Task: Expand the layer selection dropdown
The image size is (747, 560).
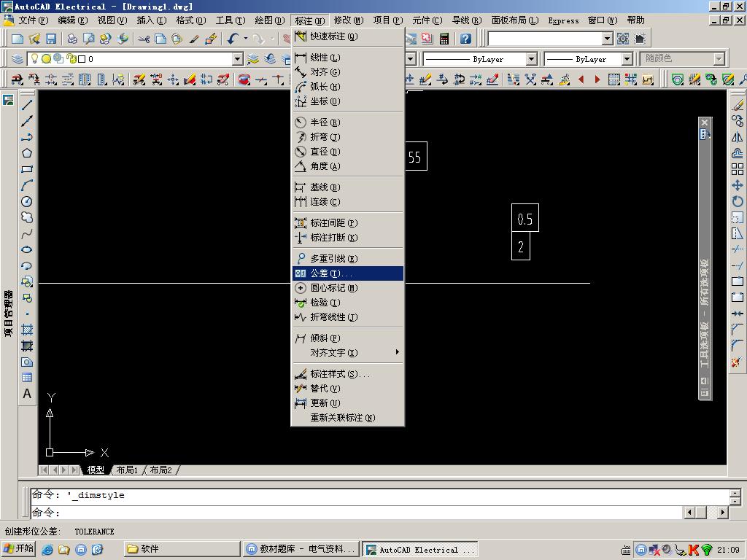Action: point(237,59)
